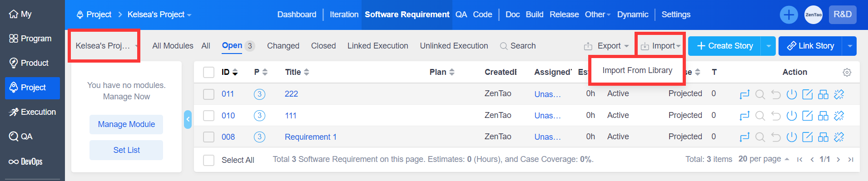Open QA in the left sidebar
Viewport: 868px width, 181px height.
coord(21,137)
